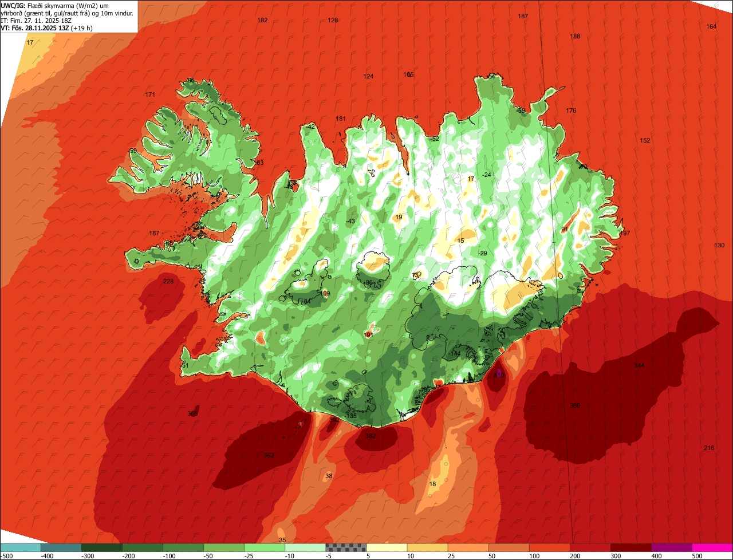
Task: Click the map value 176
Action: click(571, 111)
